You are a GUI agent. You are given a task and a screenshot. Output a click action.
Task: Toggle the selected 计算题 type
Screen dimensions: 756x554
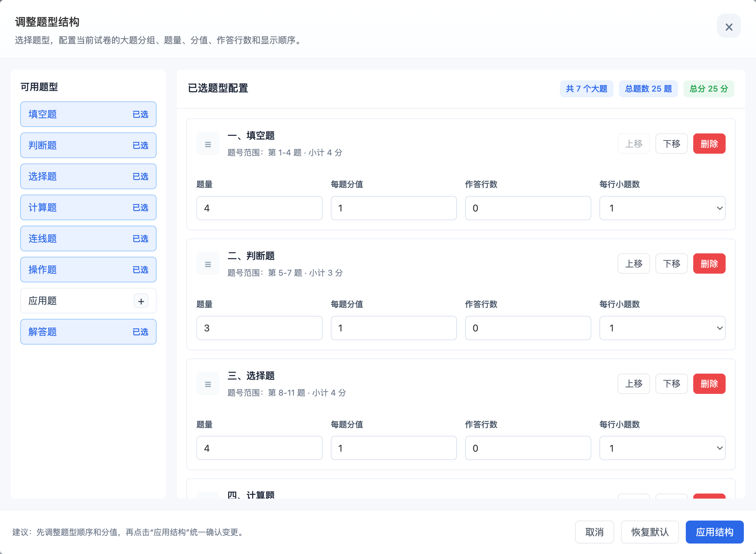[88, 207]
